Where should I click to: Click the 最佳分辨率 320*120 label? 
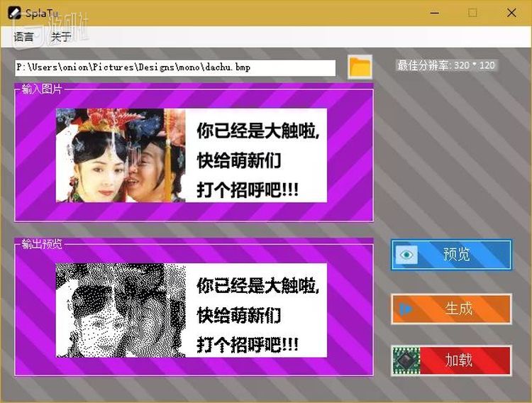(x=445, y=65)
